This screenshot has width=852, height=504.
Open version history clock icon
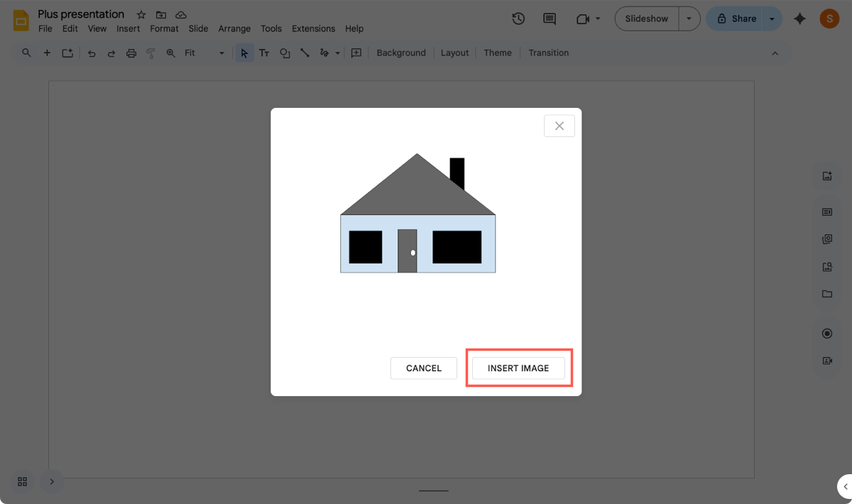[518, 19]
